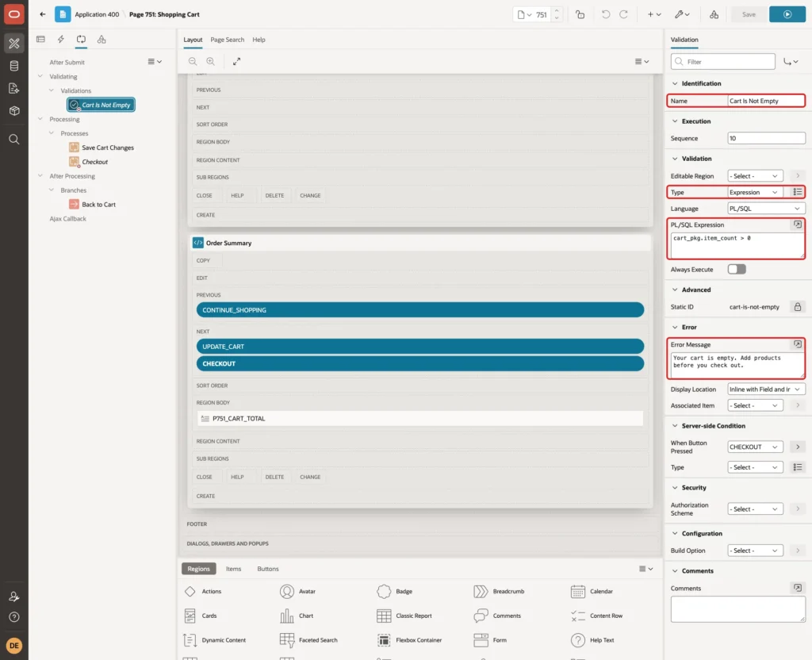Switch to the Page Search tab
812x660 pixels.
pos(227,40)
